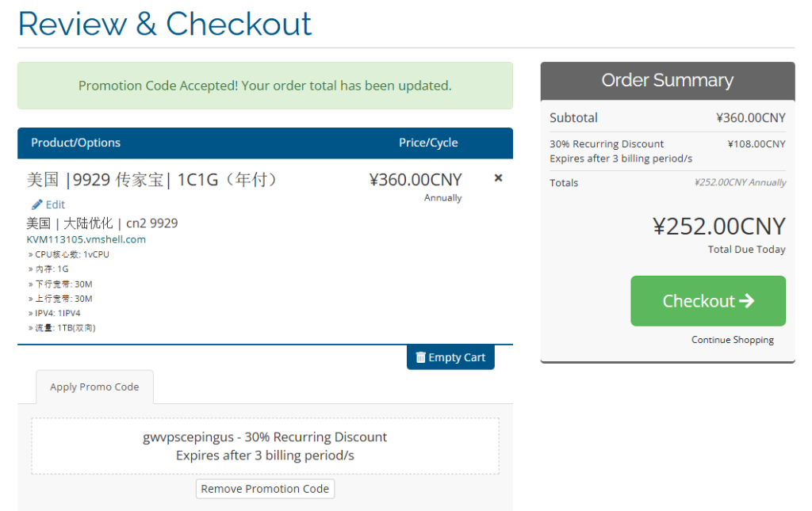Click the Price/Cycle column header

[x=428, y=143]
